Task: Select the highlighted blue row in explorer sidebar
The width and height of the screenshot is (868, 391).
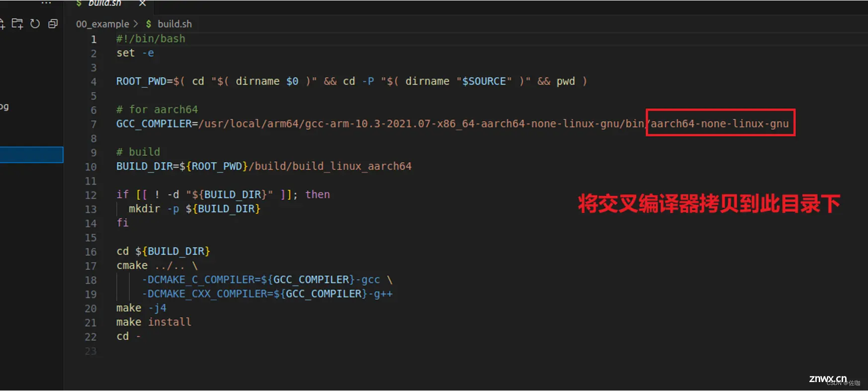Action: click(x=31, y=155)
